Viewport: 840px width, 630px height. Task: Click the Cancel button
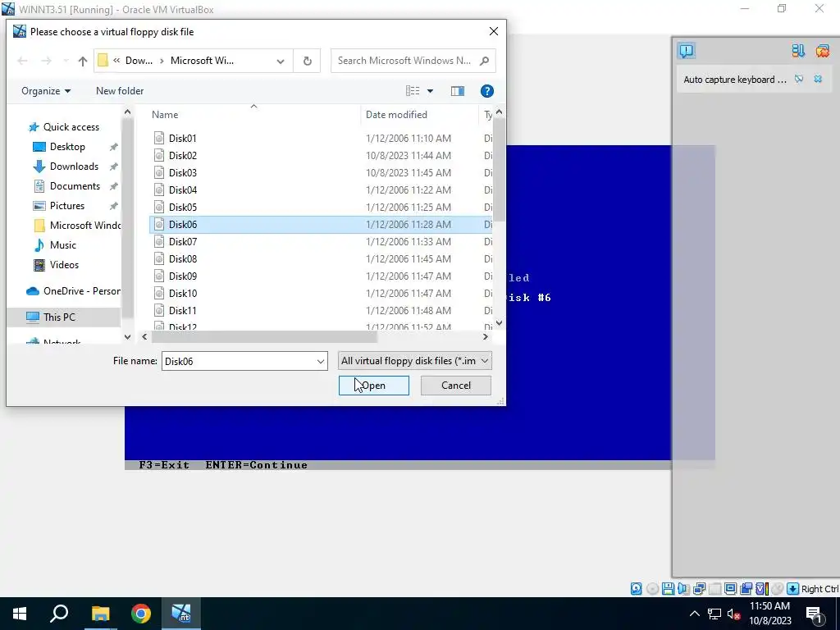point(456,386)
